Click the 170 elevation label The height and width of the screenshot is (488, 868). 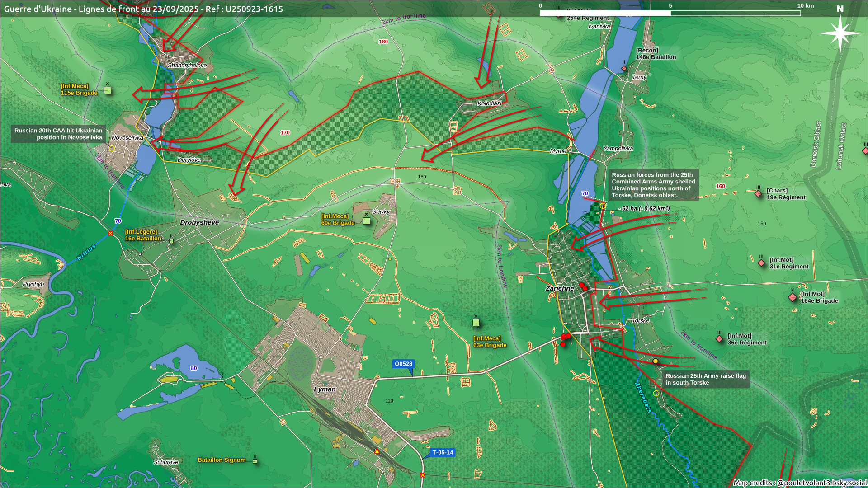point(285,132)
